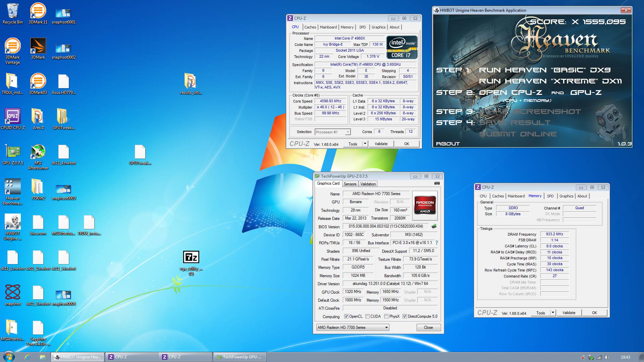Image resolution: width=644 pixels, height=362 pixels.
Task: Select the snapshot desktop icon with red knot
Action: pyautogui.click(x=13, y=295)
